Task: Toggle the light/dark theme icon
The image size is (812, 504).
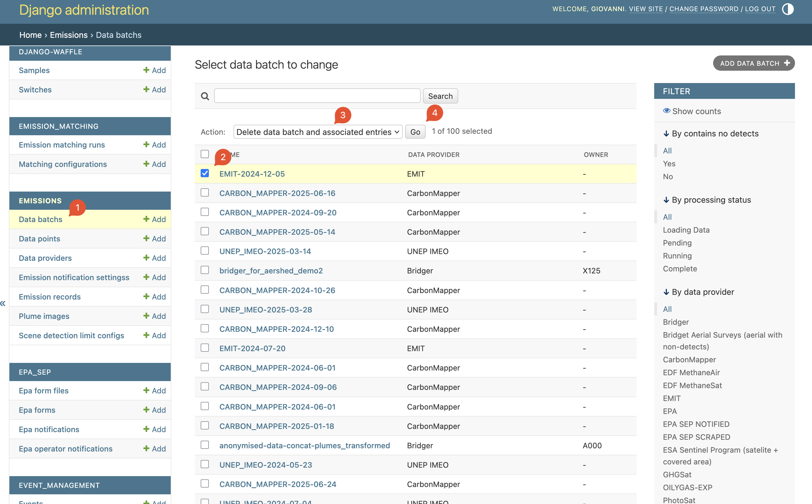Action: (788, 9)
